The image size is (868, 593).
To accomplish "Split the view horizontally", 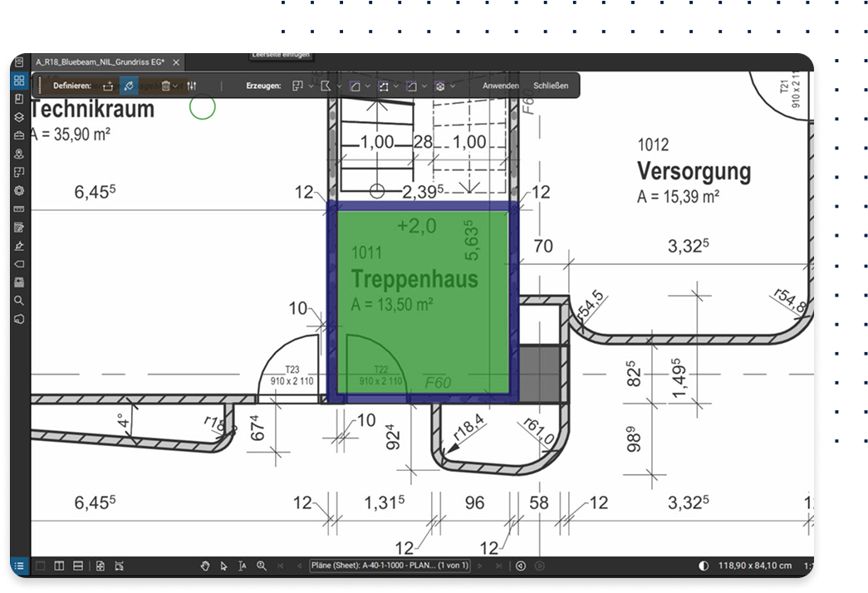I will [78, 566].
